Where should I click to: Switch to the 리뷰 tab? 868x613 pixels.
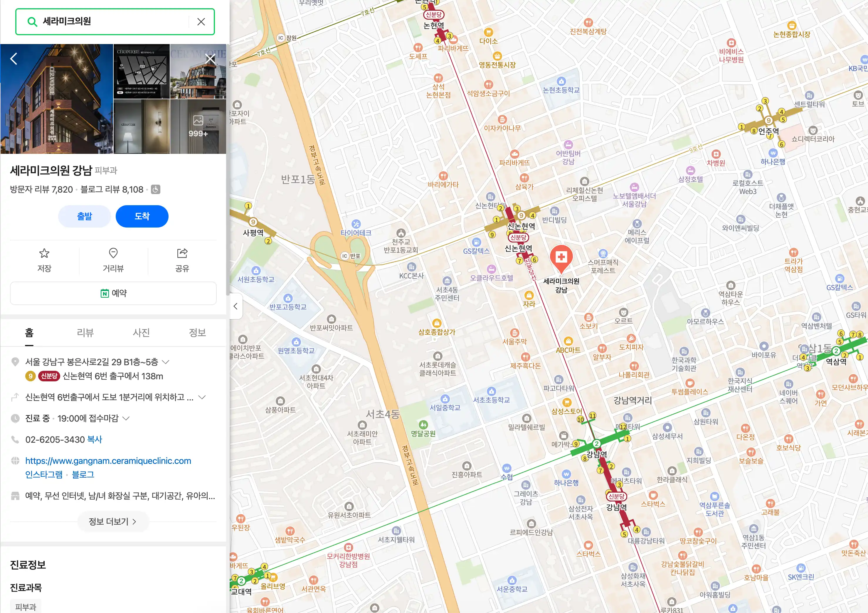click(x=85, y=333)
